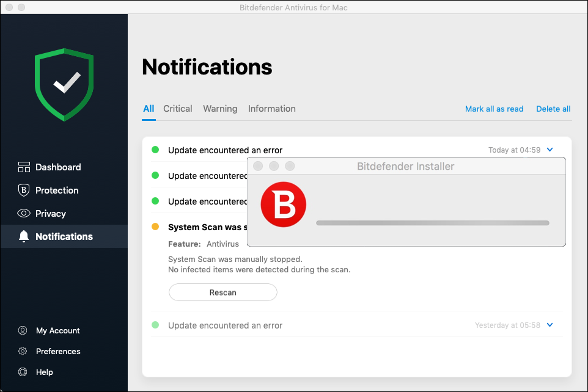The width and height of the screenshot is (588, 392).
Task: Open My Account via its person icon
Action: (x=23, y=330)
